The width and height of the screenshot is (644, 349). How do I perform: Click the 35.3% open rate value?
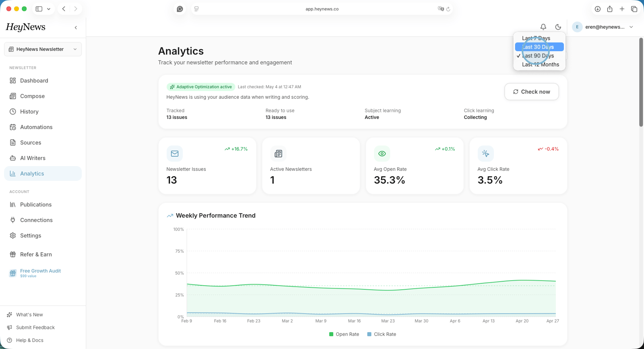(x=389, y=180)
